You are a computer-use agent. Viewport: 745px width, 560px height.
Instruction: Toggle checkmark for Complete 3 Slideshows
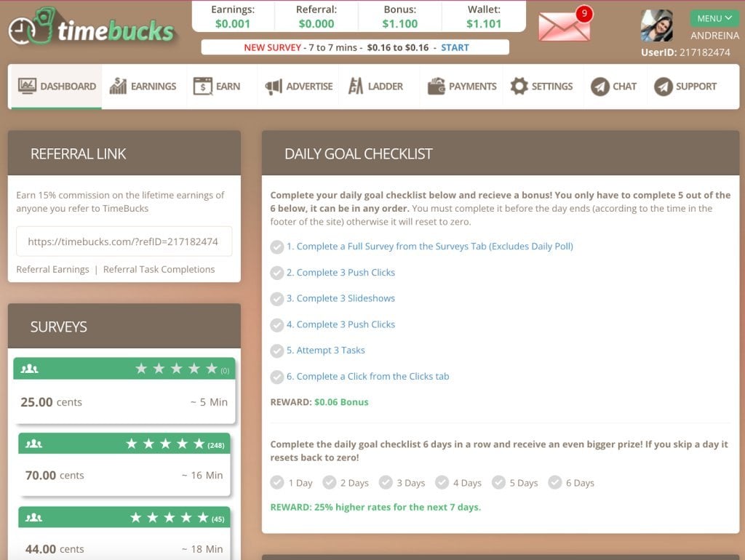tap(277, 299)
